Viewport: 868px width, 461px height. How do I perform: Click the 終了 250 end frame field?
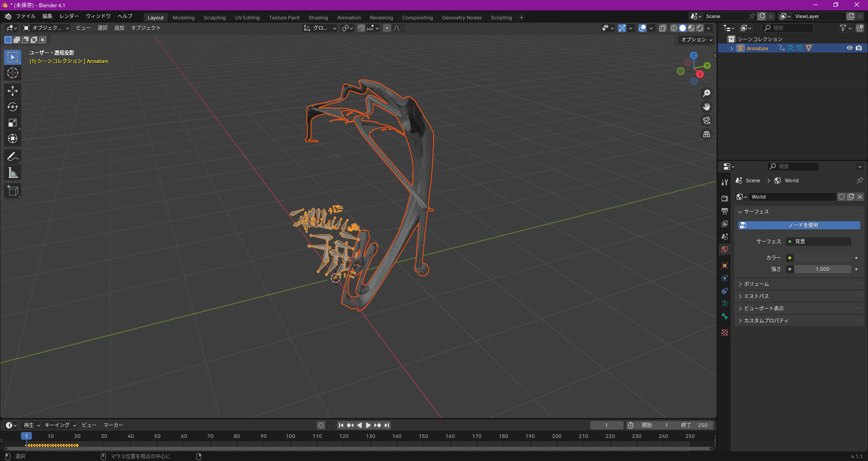694,425
